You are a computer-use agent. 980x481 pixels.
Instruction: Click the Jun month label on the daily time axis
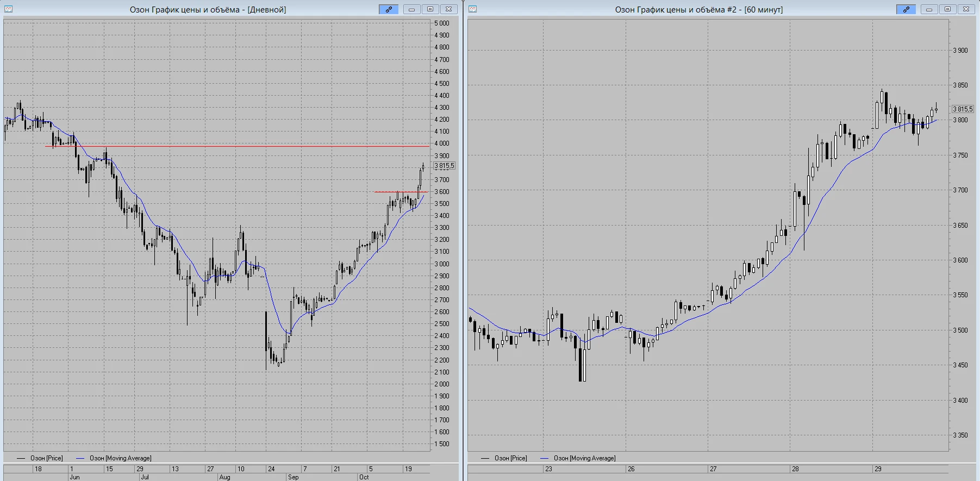tap(74, 477)
